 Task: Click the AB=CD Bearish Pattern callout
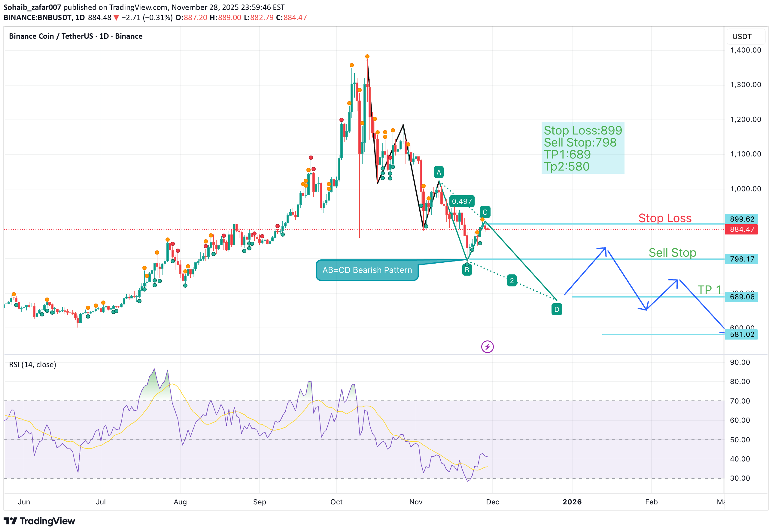(x=367, y=270)
